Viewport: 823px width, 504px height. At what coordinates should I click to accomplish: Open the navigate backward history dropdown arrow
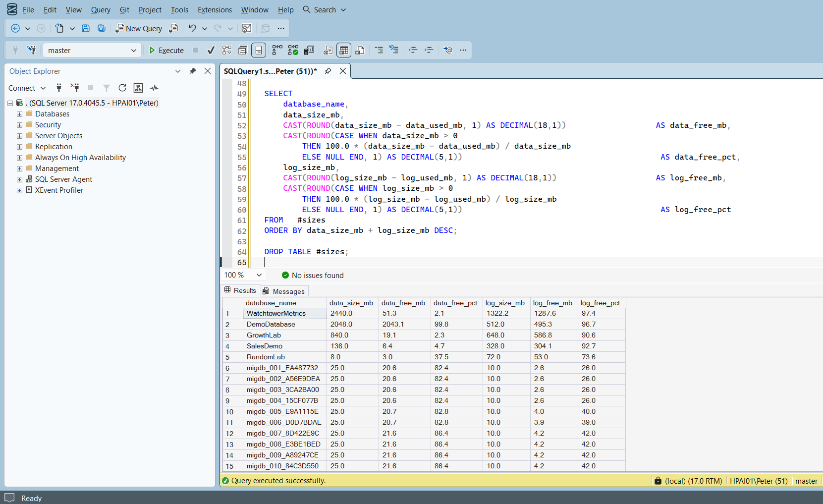(x=28, y=28)
